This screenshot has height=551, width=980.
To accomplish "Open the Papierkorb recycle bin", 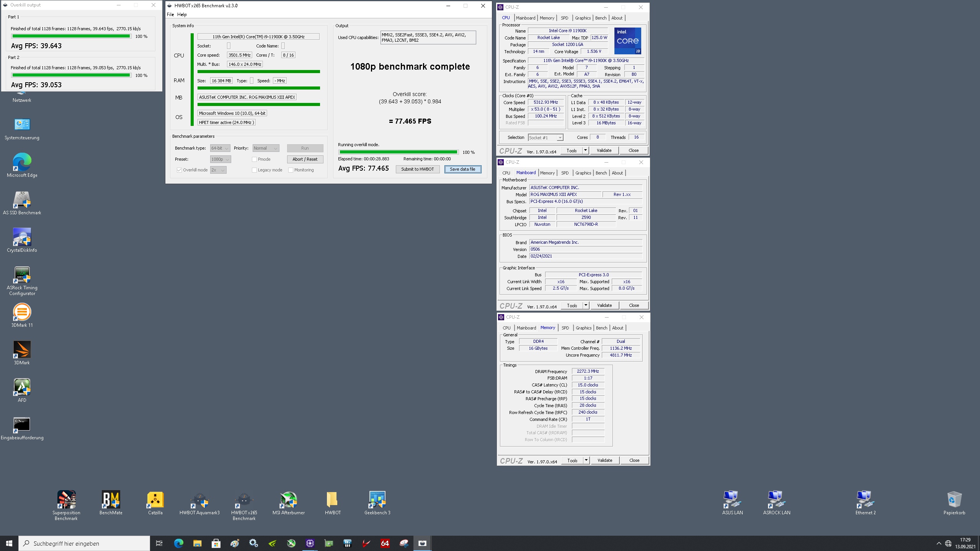I will point(954,503).
